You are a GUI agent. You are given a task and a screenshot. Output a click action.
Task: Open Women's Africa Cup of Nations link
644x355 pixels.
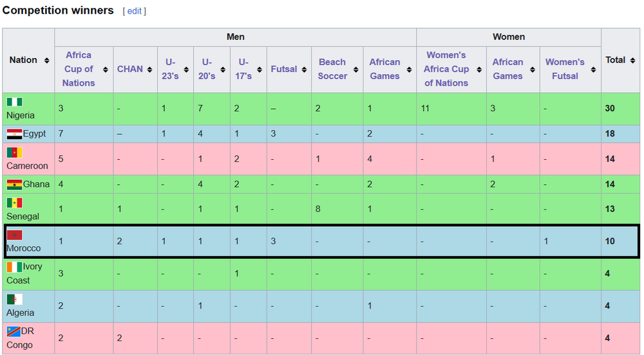point(446,69)
